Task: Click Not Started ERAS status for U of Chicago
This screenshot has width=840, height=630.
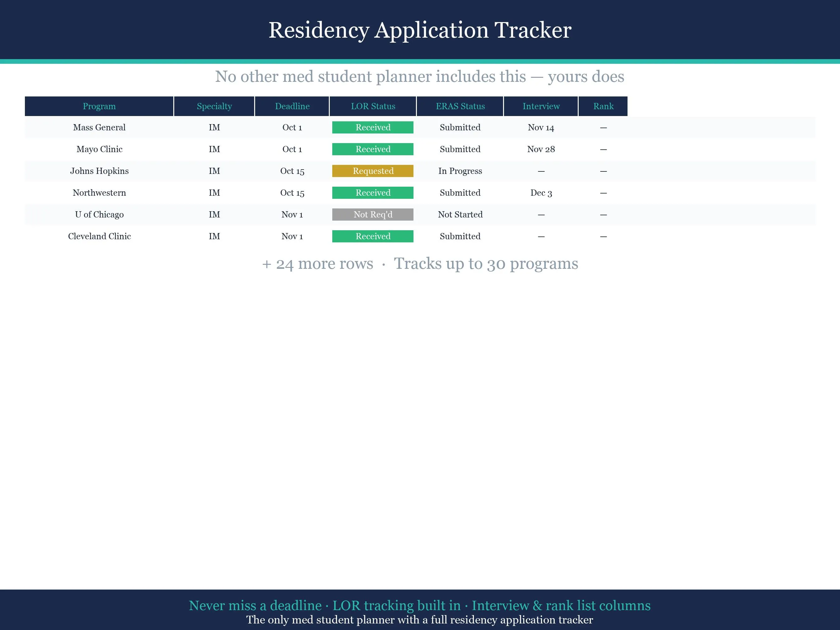Action: pos(460,215)
